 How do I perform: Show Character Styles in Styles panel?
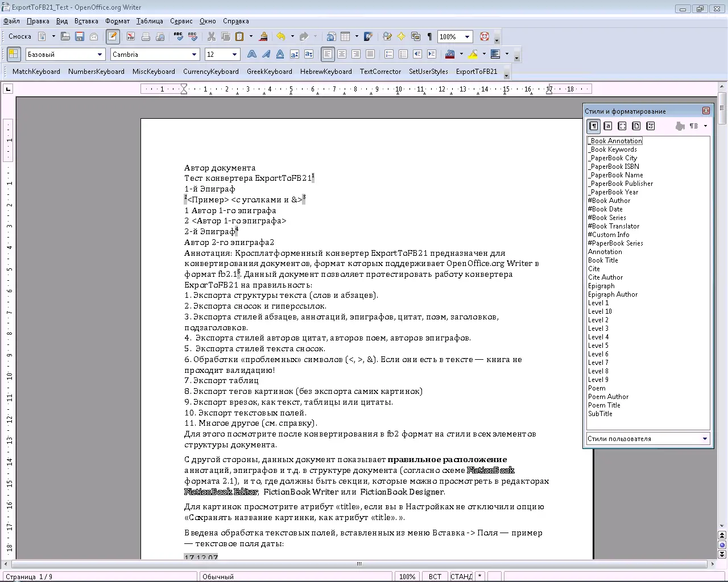pyautogui.click(x=608, y=126)
